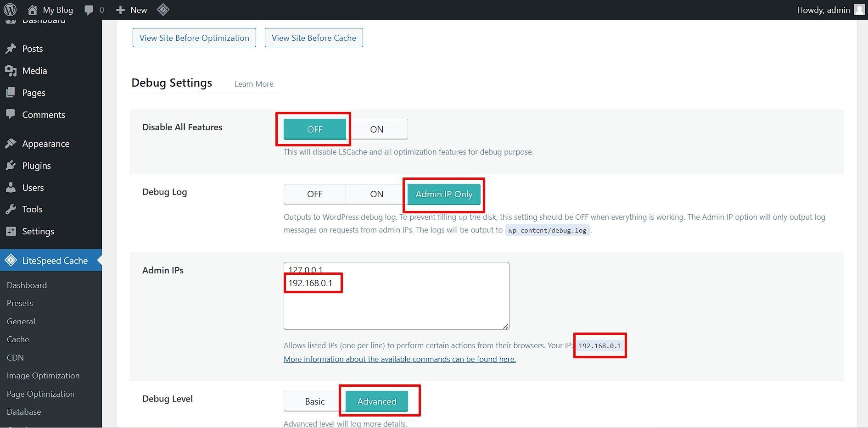Click the admin avatar in top bar
This screenshot has width=868, height=428.
(859, 10)
